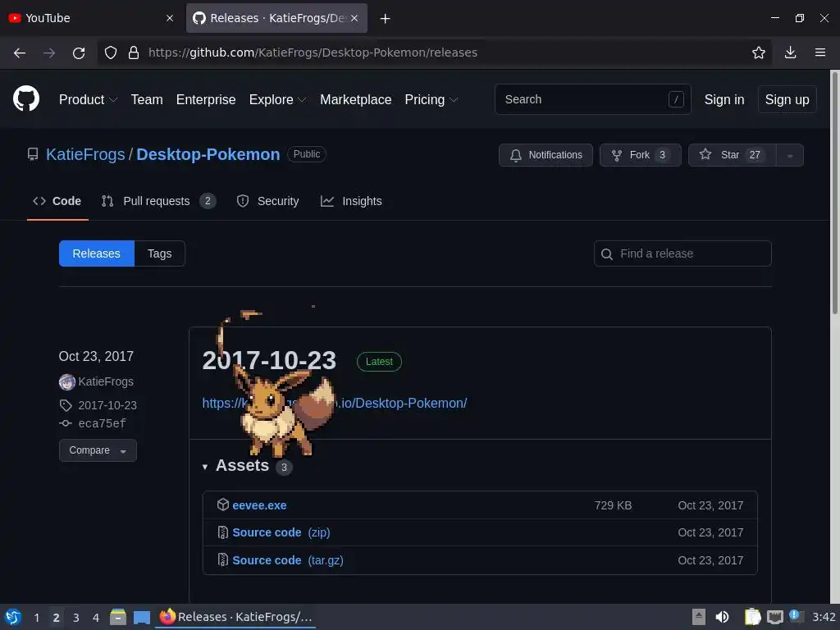The width and height of the screenshot is (840, 630).
Task: Click the shield tracking protection icon
Action: click(111, 52)
